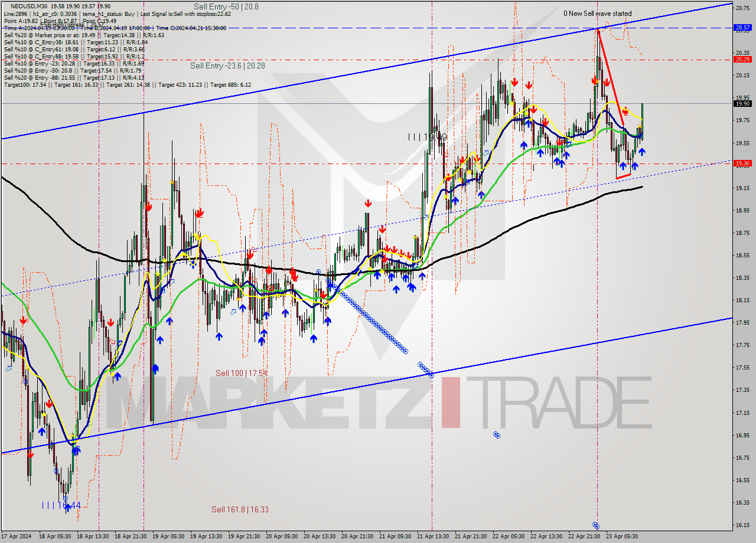The image size is (756, 543).
Task: Click the '17 Apr 2024' date label
Action: click(17, 537)
